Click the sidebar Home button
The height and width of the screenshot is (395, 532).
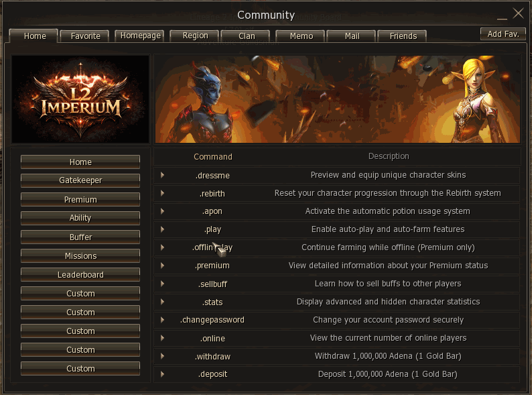[x=80, y=162]
